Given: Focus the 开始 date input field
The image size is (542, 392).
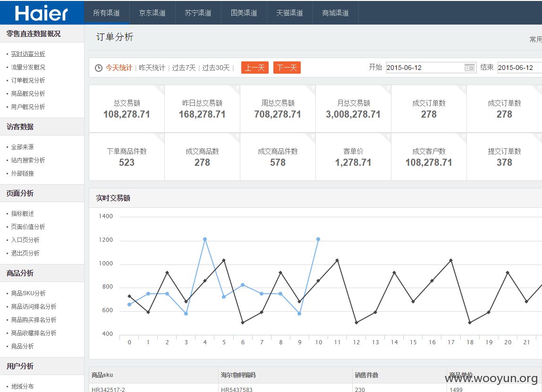Looking at the screenshot, I should tap(431, 68).
